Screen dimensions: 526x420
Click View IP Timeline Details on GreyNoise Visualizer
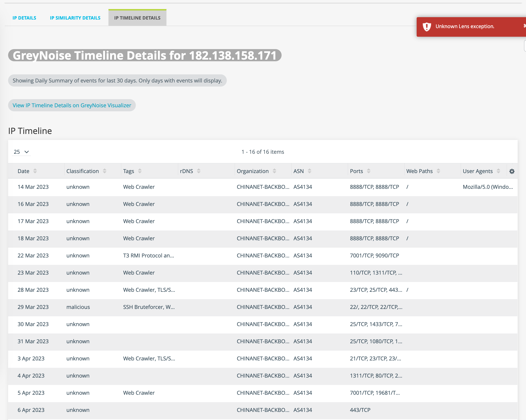[x=71, y=105]
